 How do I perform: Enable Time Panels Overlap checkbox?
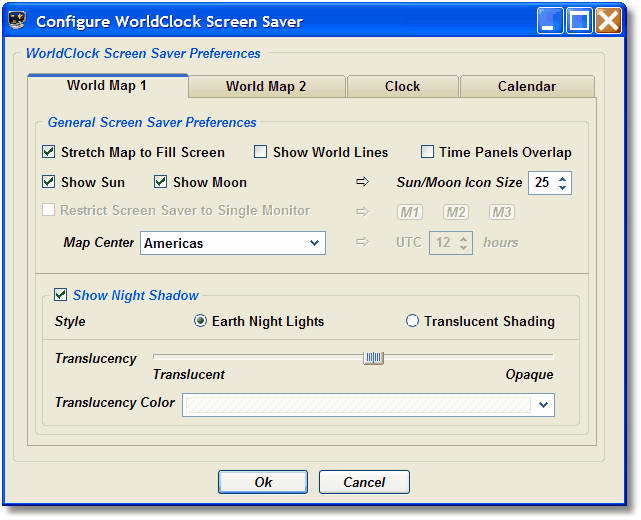pyautogui.click(x=427, y=152)
